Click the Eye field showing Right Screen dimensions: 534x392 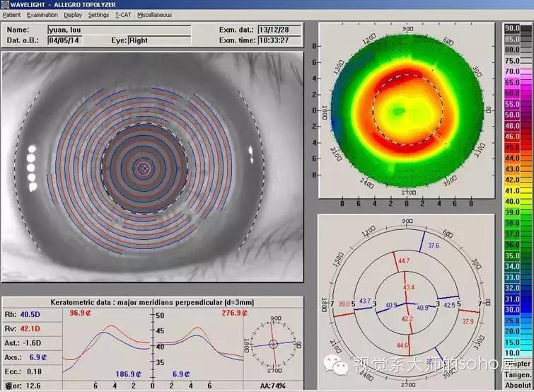tap(159, 40)
